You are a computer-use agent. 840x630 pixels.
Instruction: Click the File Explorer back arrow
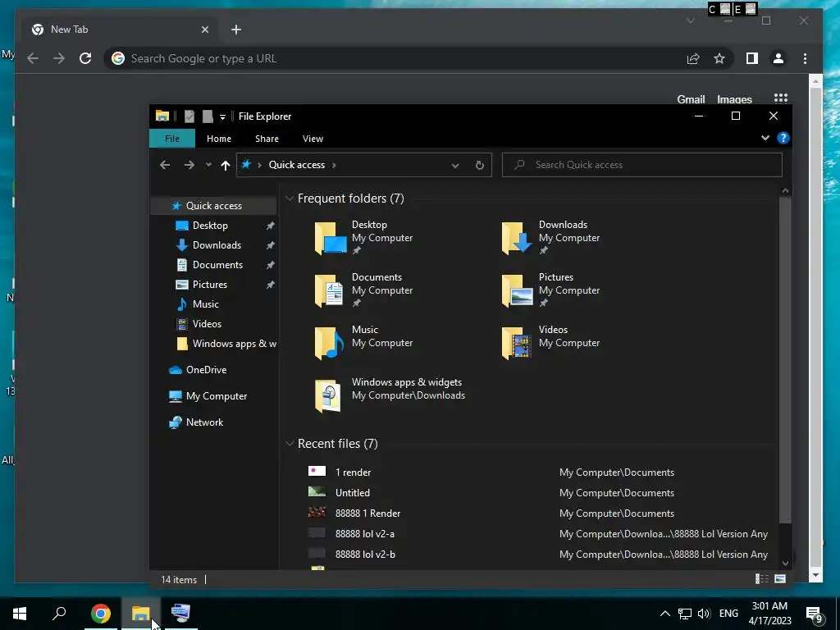pyautogui.click(x=165, y=165)
